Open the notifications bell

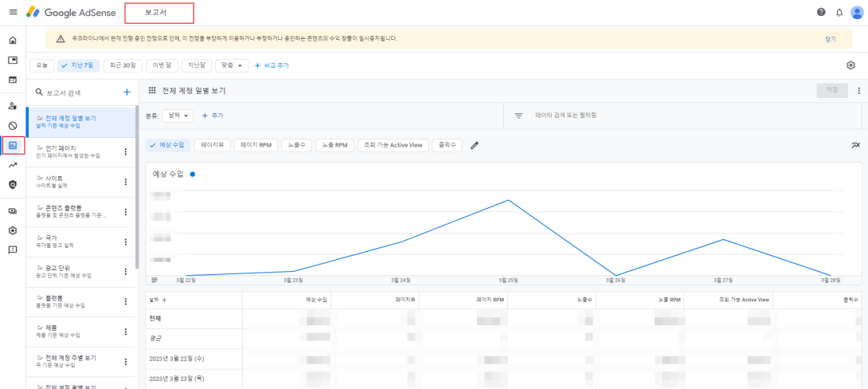click(839, 12)
